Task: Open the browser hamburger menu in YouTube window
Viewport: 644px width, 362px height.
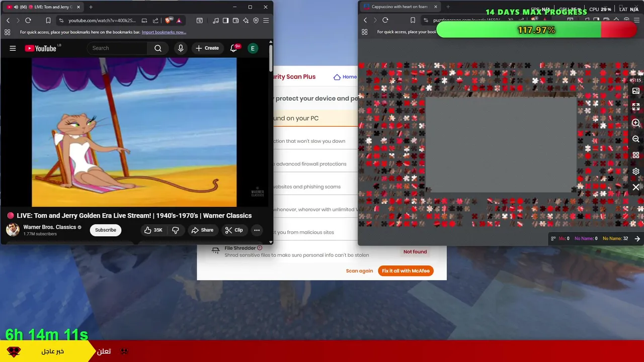Action: pos(266,21)
